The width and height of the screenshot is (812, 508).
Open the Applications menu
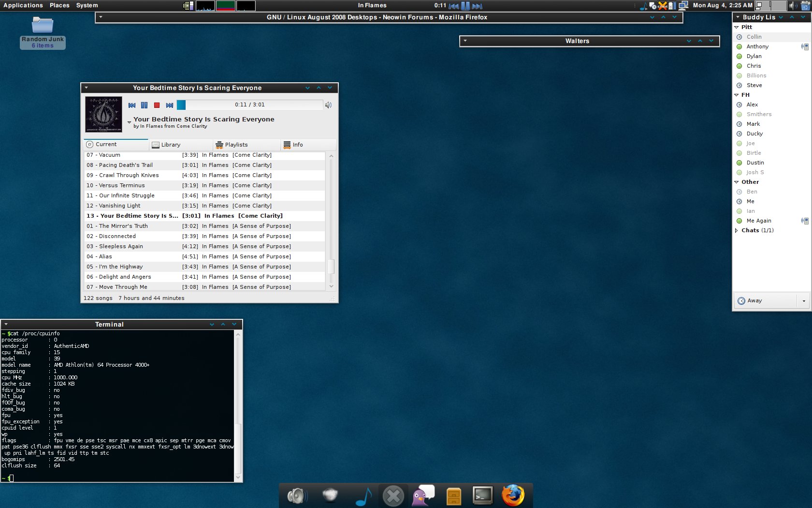pos(23,5)
